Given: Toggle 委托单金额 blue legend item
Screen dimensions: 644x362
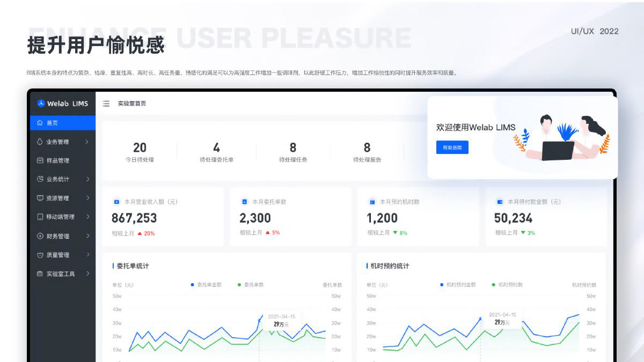Looking at the screenshot, I should click(x=206, y=285).
